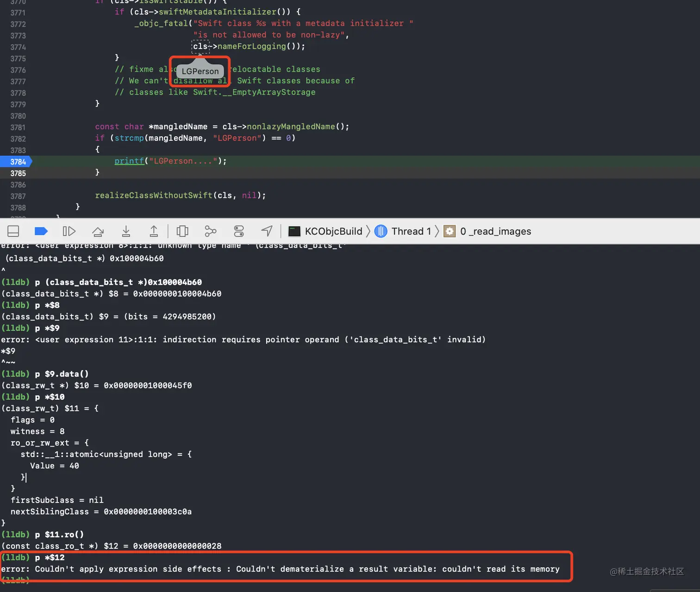Viewport: 700px width, 592px height.
Task: Continue program execution
Action: pyautogui.click(x=69, y=231)
